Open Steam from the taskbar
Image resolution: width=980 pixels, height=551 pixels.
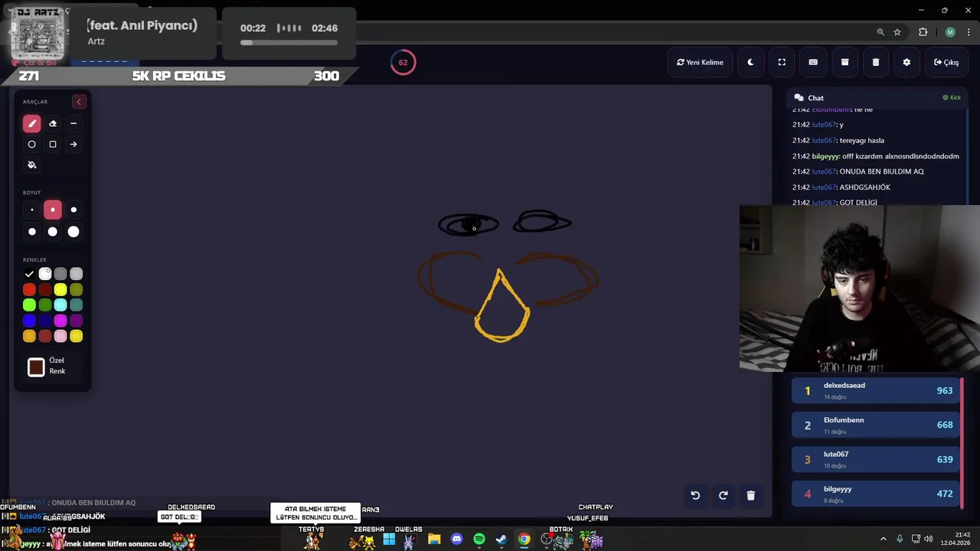coord(501,540)
